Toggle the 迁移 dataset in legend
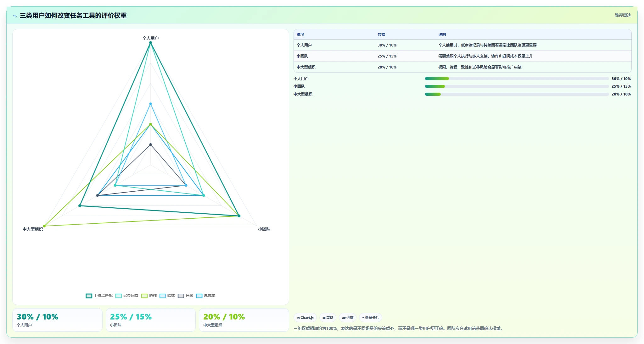 coord(185,296)
